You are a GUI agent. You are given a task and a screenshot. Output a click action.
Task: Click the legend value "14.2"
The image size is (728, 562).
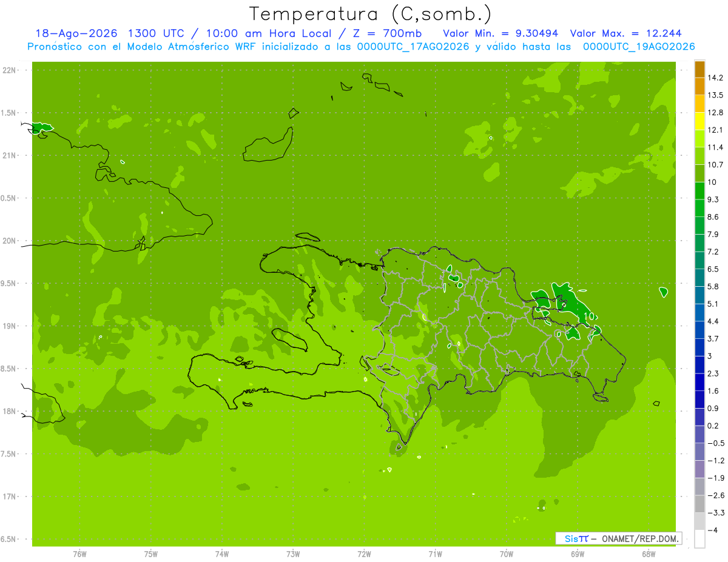[715, 78]
